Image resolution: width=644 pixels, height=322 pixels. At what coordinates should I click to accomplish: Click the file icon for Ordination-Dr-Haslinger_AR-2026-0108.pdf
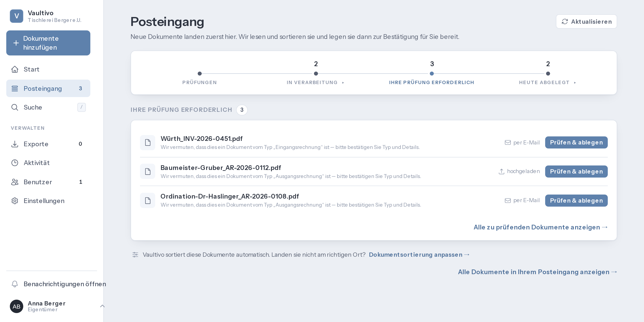[148, 201]
